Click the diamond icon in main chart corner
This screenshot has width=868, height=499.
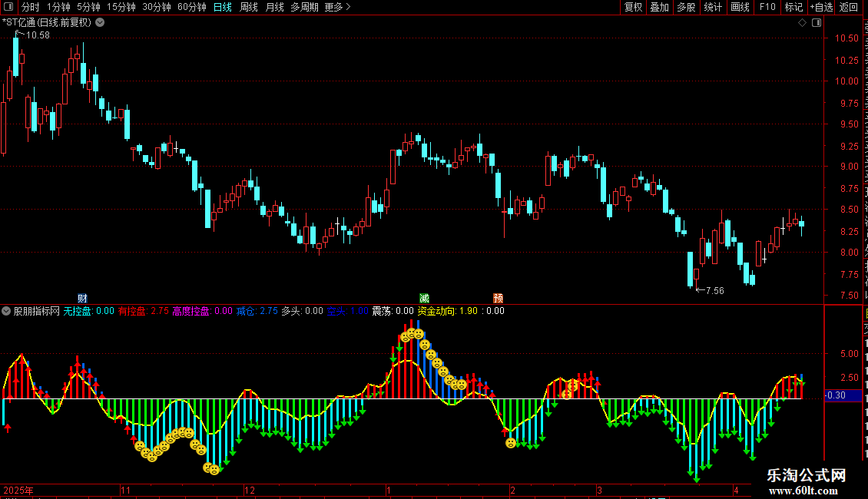coord(802,23)
